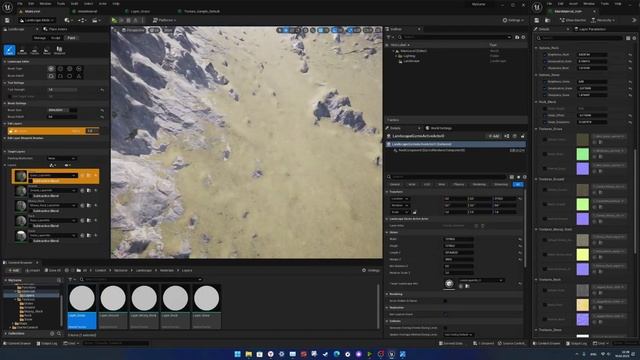Select the Smooth landscape tool
640x360 pixels.
[22, 50]
